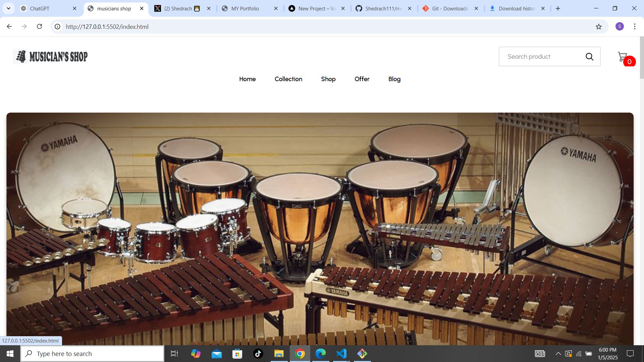View site information icon in address bar

pyautogui.click(x=58, y=26)
